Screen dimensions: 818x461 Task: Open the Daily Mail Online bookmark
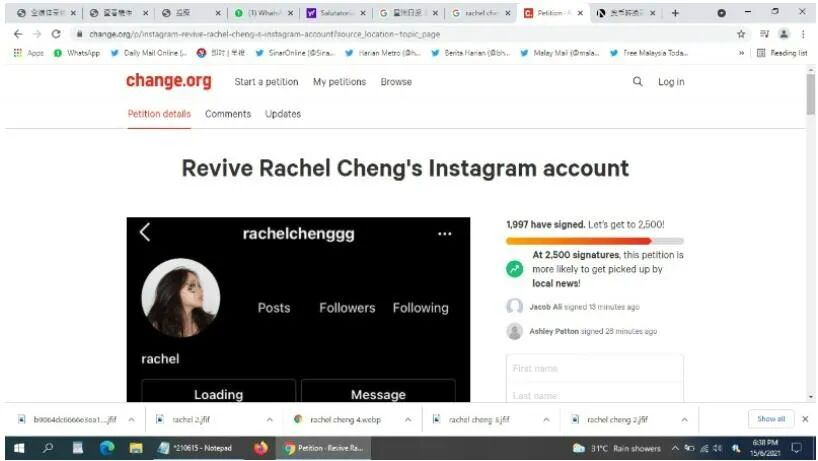(x=149, y=53)
